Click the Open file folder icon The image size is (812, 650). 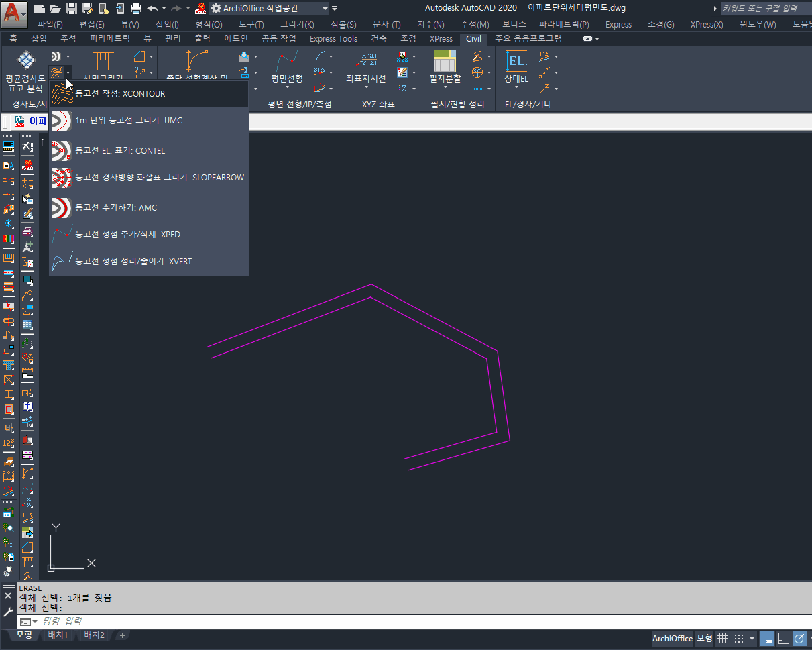[x=56, y=9]
